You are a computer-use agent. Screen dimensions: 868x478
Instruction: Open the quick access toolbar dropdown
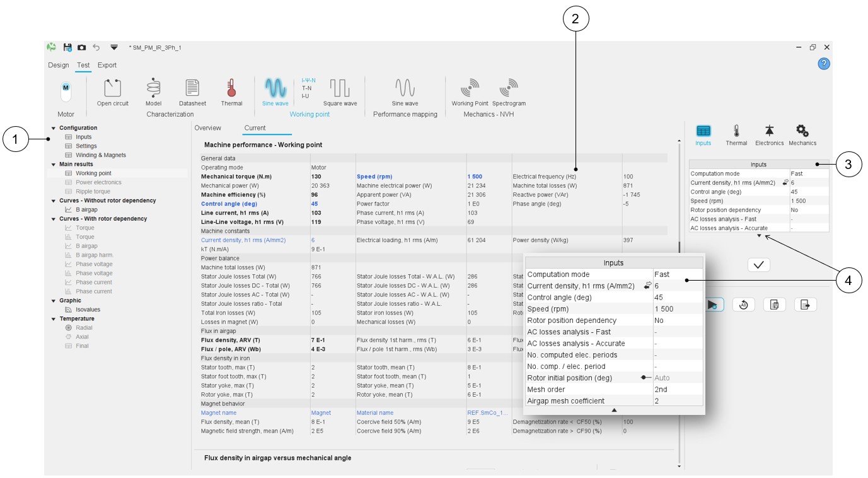[114, 47]
